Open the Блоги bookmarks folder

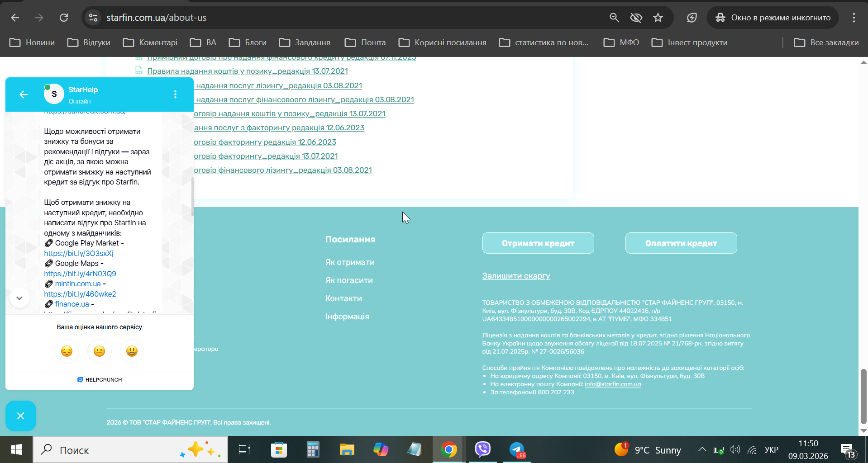[248, 43]
